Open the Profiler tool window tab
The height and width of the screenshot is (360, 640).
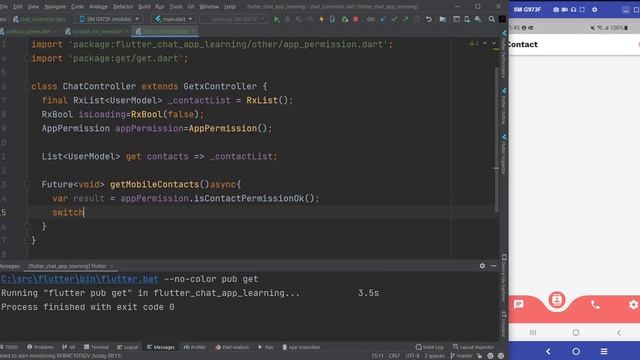point(195,347)
